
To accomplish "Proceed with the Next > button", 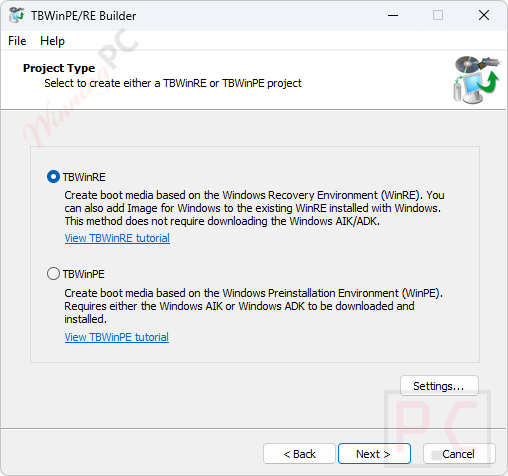I will coord(374,454).
